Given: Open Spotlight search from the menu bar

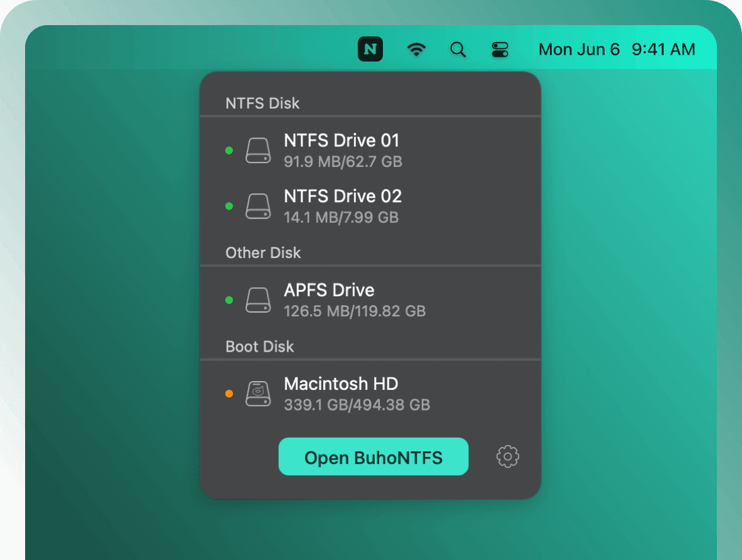Looking at the screenshot, I should click(458, 49).
